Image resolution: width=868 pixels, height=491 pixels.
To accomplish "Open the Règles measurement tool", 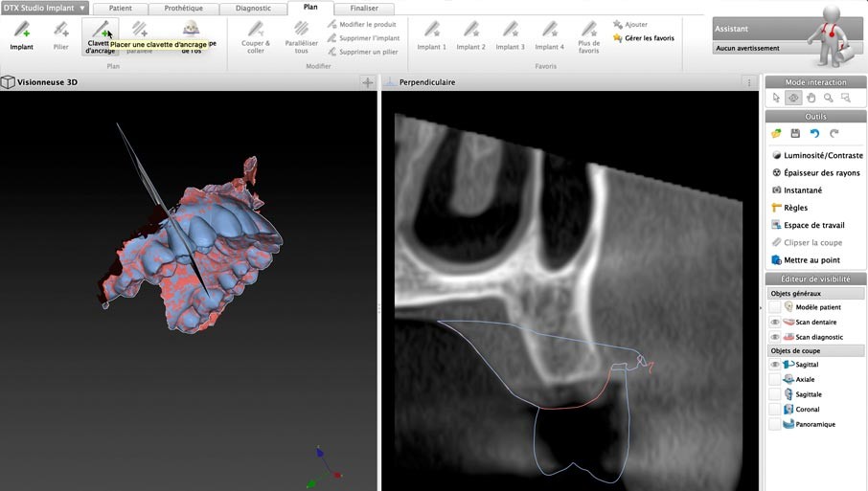I will [795, 208].
